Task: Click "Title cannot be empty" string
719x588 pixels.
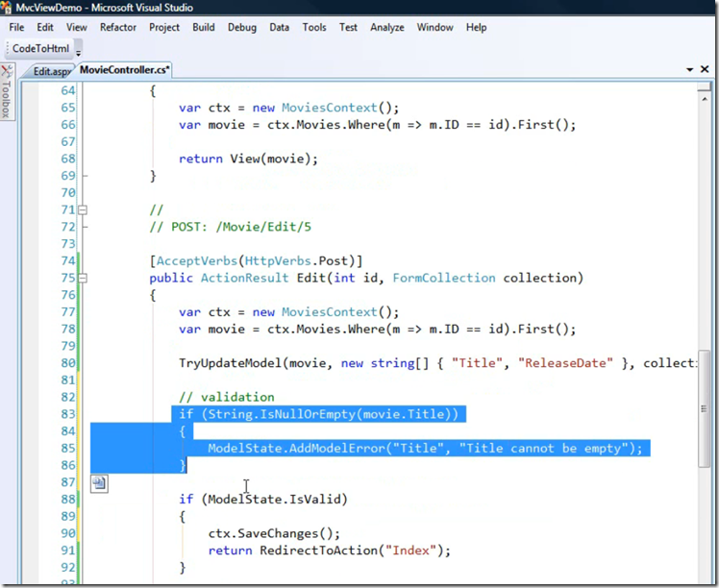Action: (x=544, y=449)
